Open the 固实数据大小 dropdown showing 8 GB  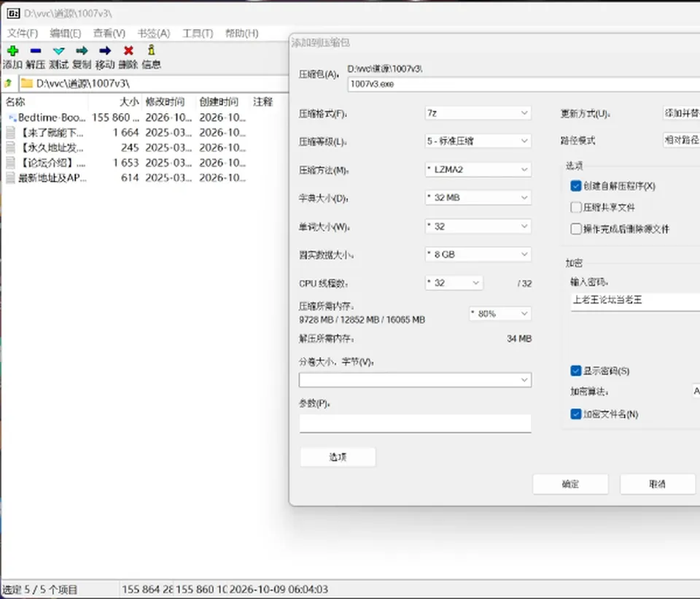pyautogui.click(x=478, y=254)
